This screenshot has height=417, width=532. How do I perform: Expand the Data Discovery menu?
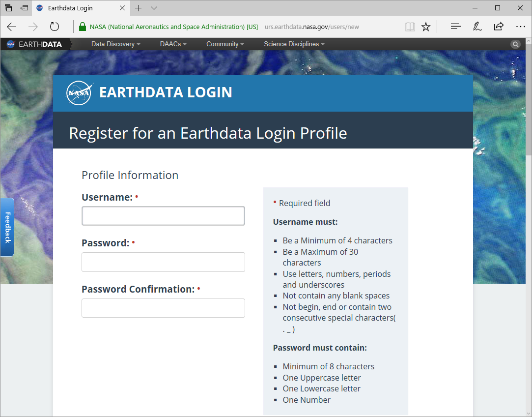click(x=116, y=44)
